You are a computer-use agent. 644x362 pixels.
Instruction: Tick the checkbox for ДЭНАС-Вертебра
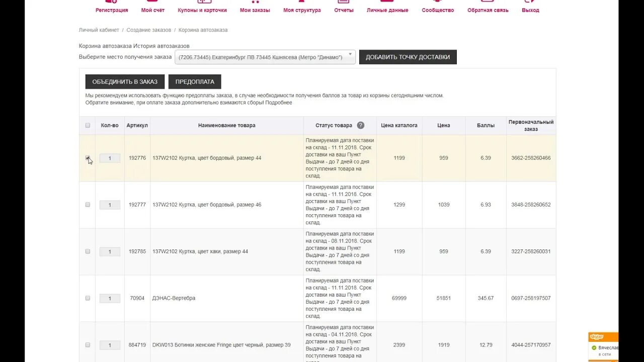pyautogui.click(x=88, y=298)
